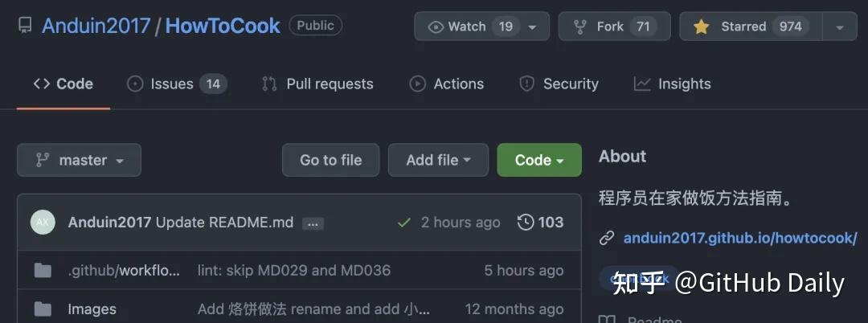Click the About heading
Image resolution: width=868 pixels, height=323 pixels.
(622, 157)
